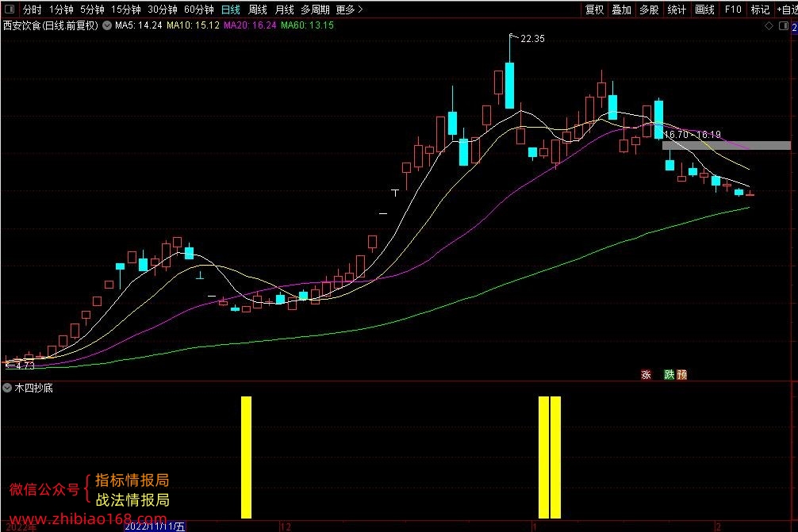Click the MA10: 15.12 indicator value
This screenshot has width=798, height=532.
193,25
